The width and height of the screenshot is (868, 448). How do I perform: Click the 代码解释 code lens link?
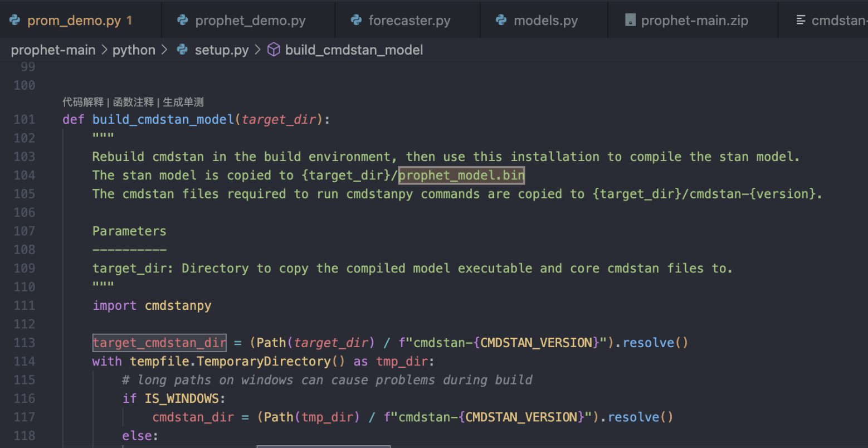82,102
